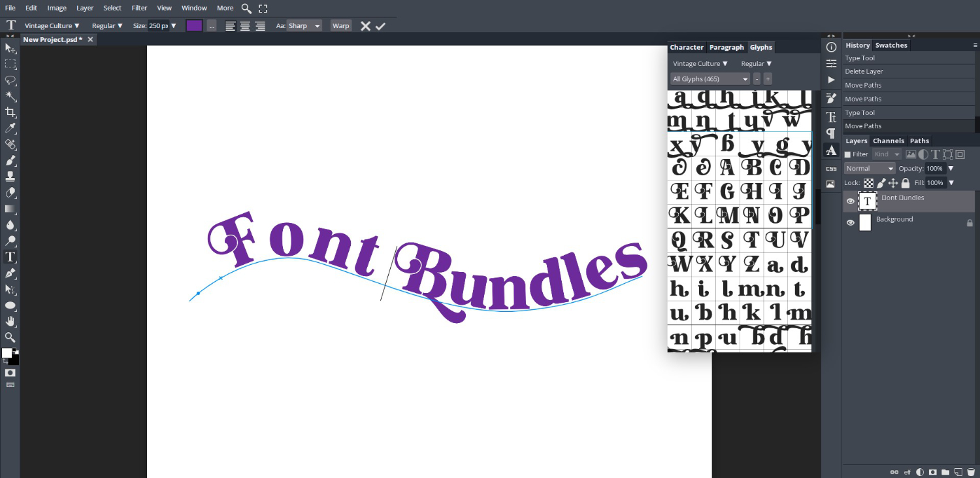Image resolution: width=980 pixels, height=478 pixels.
Task: Toggle lock position move icon
Action: pos(893,183)
